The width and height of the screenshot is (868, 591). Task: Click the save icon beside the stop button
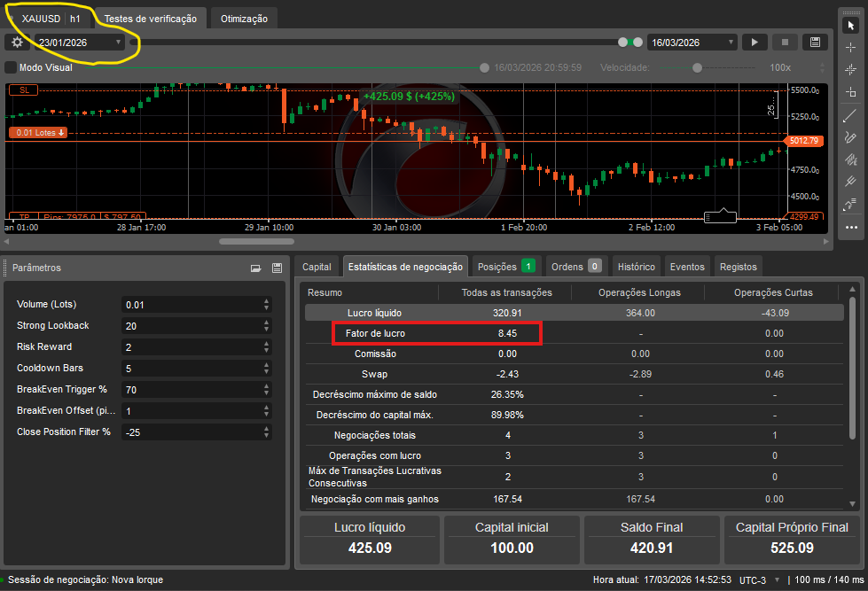(x=813, y=42)
